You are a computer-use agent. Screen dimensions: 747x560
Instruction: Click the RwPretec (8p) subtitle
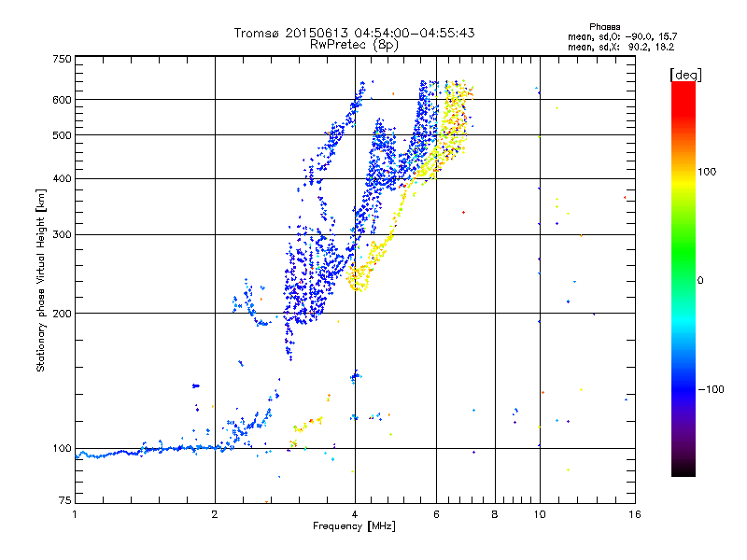click(x=354, y=45)
